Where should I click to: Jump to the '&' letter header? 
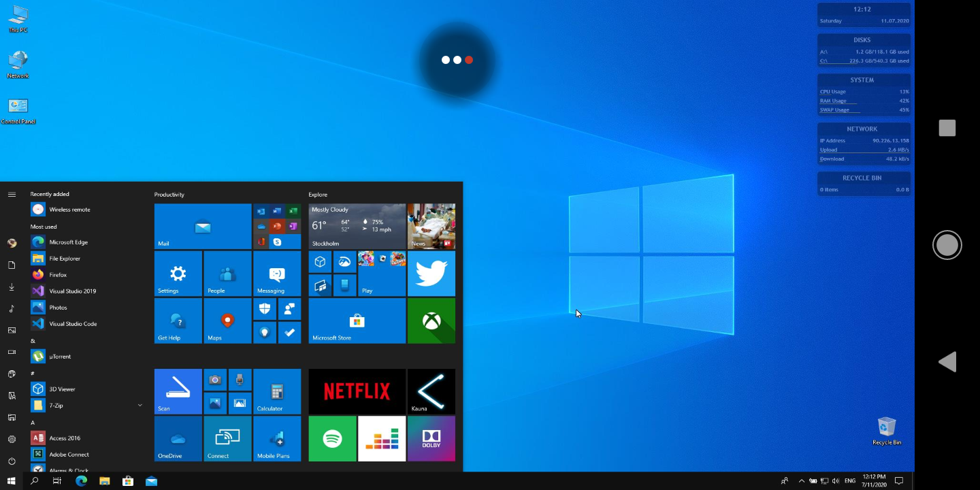click(33, 340)
